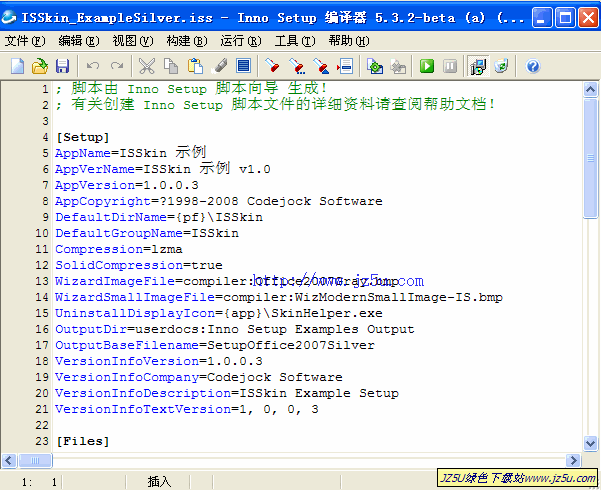
Task: Click the AppVerName=ISSkin v1.0 line
Action: click(163, 169)
